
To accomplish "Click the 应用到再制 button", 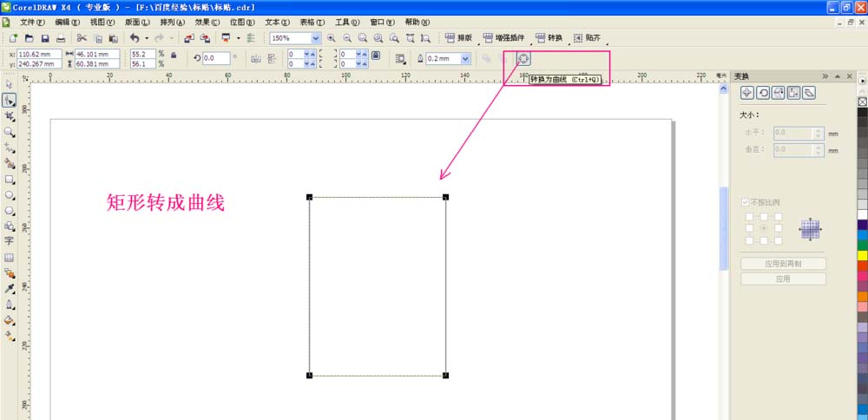I will point(783,264).
